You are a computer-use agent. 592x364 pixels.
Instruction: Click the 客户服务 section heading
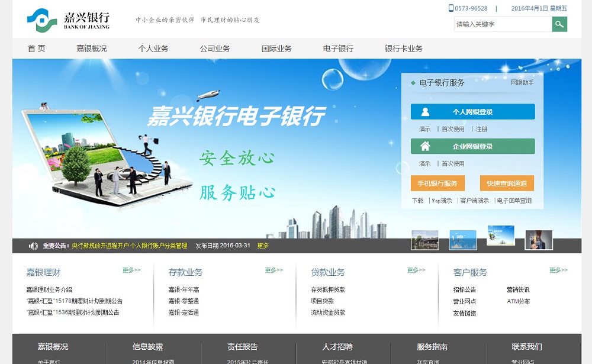pyautogui.click(x=470, y=272)
